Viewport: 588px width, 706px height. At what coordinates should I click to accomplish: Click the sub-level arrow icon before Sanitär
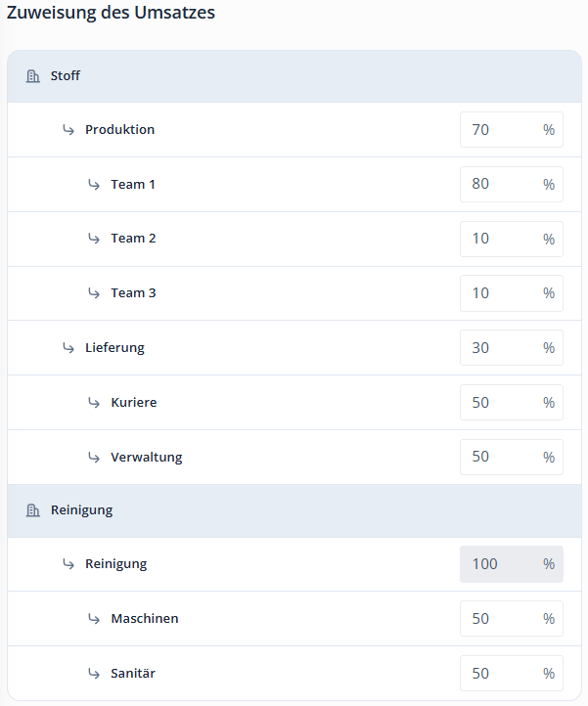click(94, 674)
